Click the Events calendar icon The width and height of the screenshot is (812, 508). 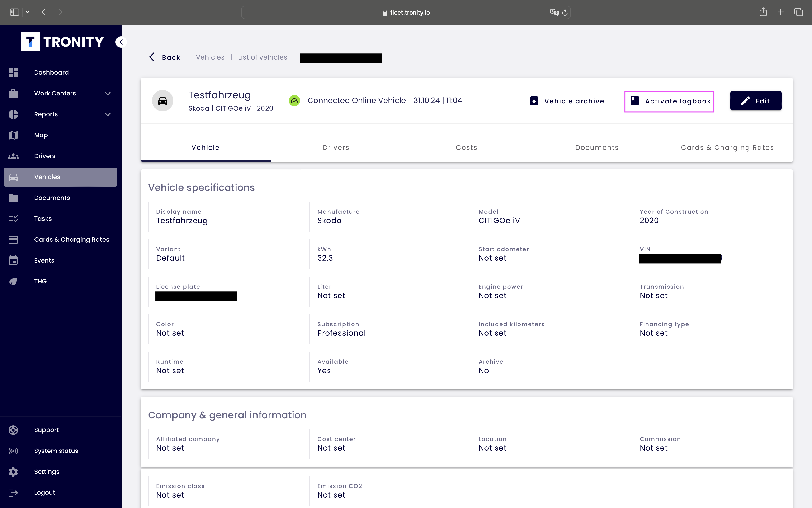pyautogui.click(x=13, y=260)
